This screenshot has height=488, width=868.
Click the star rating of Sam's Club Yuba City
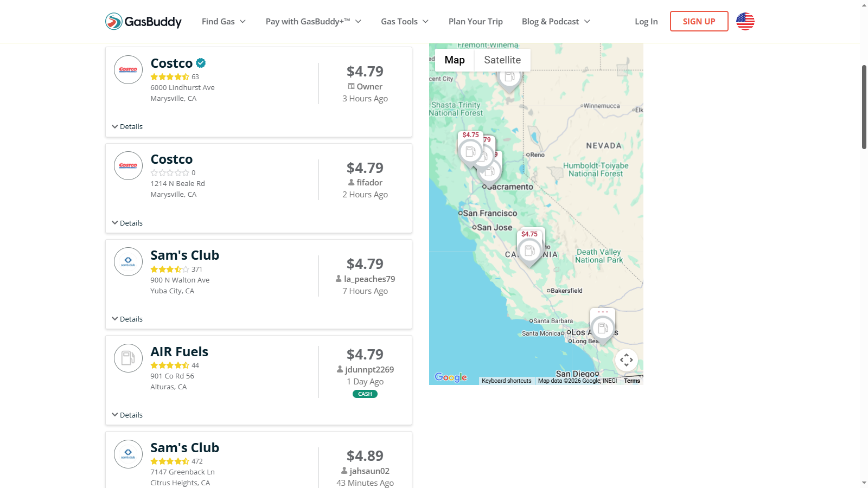tap(170, 269)
